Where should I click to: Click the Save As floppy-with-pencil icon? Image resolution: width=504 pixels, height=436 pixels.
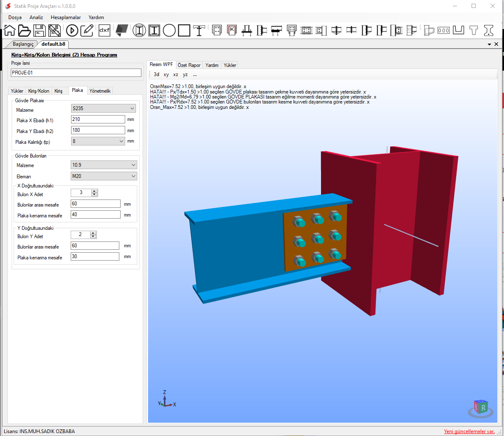pos(54,30)
